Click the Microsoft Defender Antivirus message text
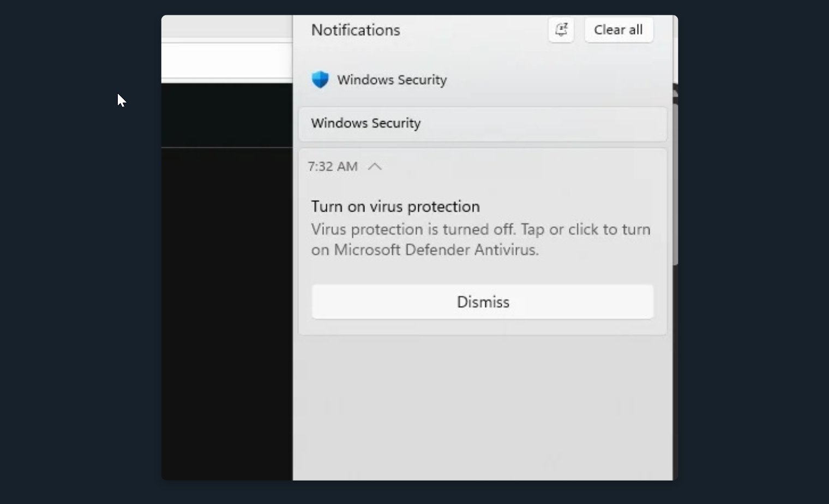The image size is (829, 504). [x=480, y=239]
